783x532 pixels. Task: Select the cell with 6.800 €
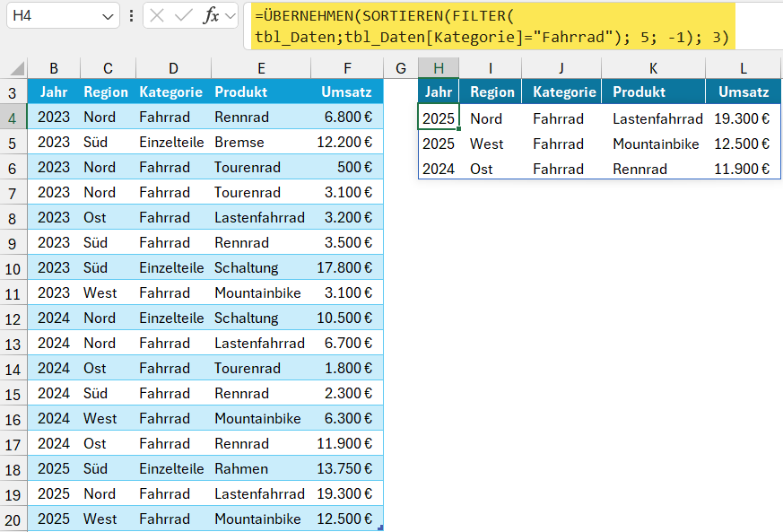click(x=348, y=117)
